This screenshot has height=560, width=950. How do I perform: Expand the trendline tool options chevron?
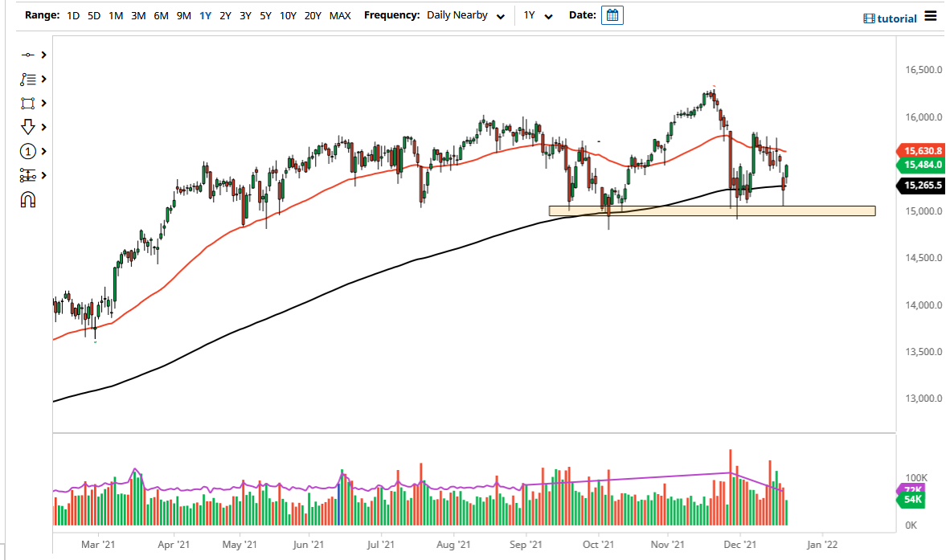pos(43,55)
